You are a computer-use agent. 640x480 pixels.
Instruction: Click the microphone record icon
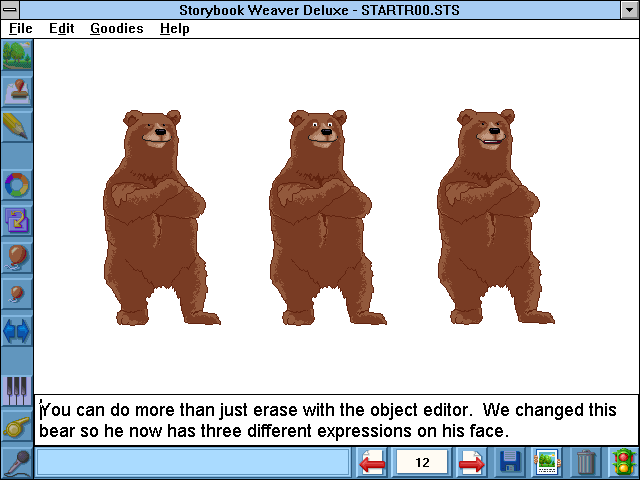[x=17, y=463]
